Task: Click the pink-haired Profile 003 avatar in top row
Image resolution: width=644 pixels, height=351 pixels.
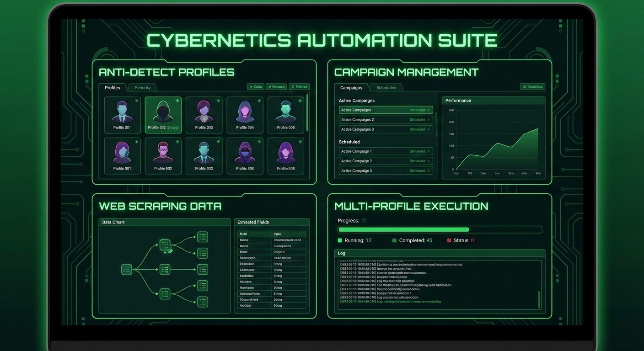Action: pos(204,112)
